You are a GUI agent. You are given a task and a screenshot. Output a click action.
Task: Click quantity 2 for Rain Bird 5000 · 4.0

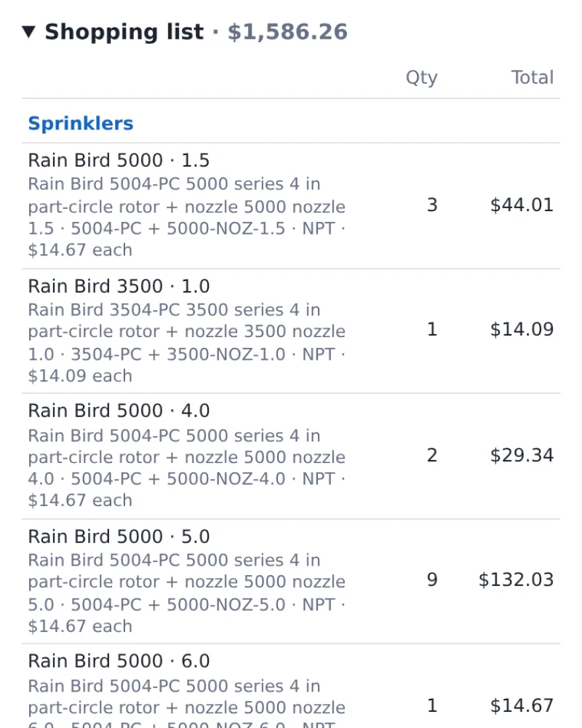click(432, 455)
